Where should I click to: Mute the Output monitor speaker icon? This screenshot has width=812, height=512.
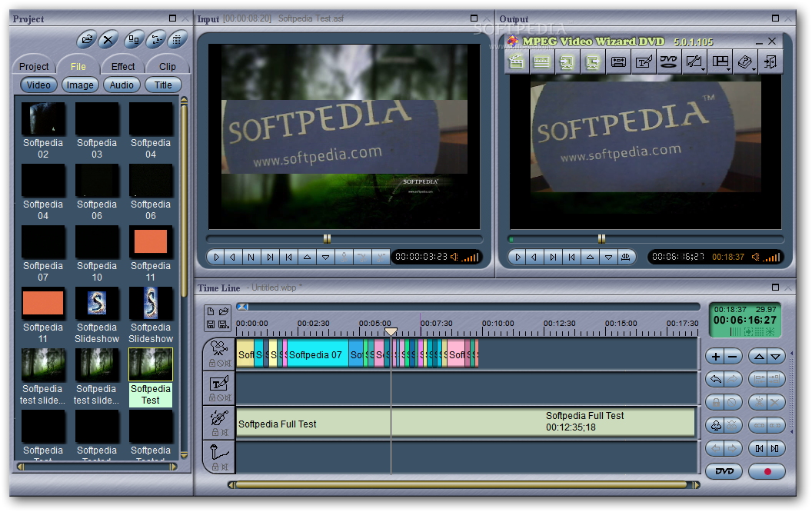click(x=756, y=257)
